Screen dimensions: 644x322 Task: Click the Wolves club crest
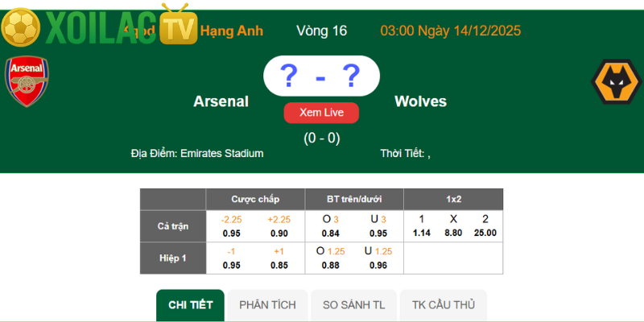coord(616,83)
